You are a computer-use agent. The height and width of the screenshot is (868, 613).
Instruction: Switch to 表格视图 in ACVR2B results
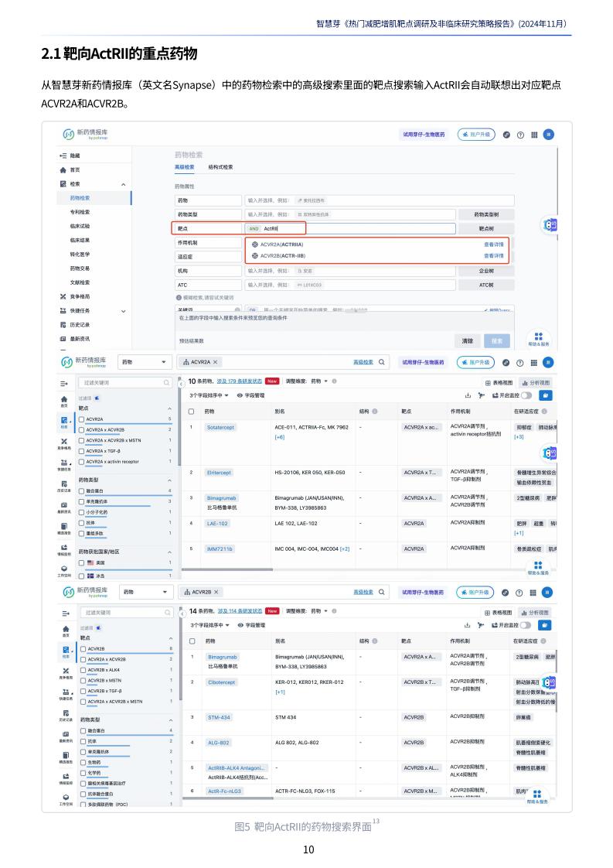(x=499, y=613)
